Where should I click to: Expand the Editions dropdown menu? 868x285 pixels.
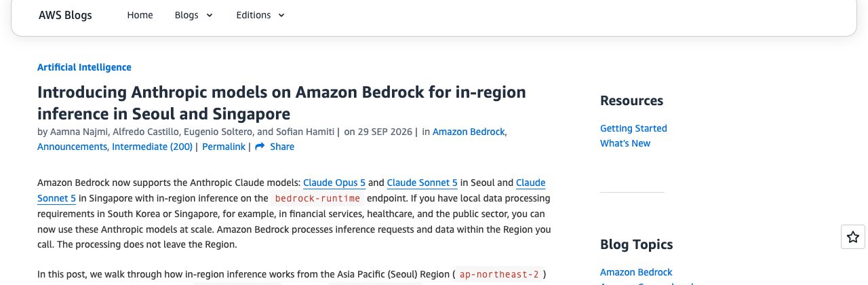coord(260,15)
